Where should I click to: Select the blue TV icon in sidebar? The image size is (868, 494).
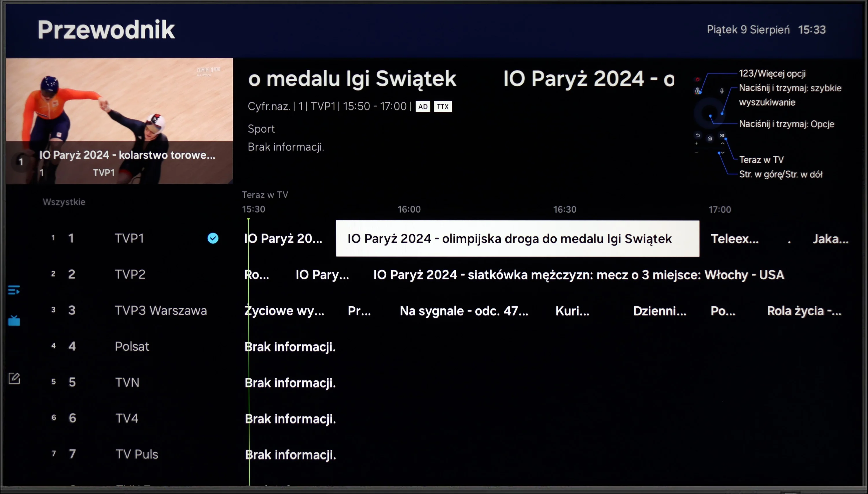point(14,320)
